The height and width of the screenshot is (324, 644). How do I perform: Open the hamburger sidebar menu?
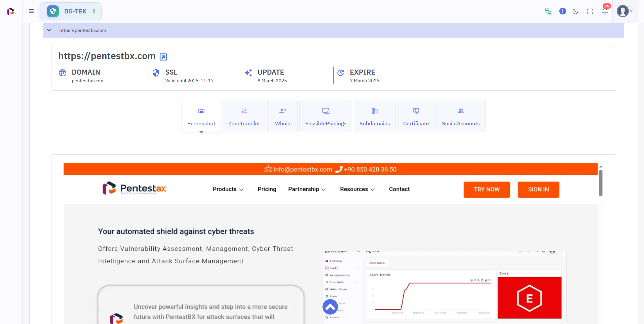[x=31, y=11]
